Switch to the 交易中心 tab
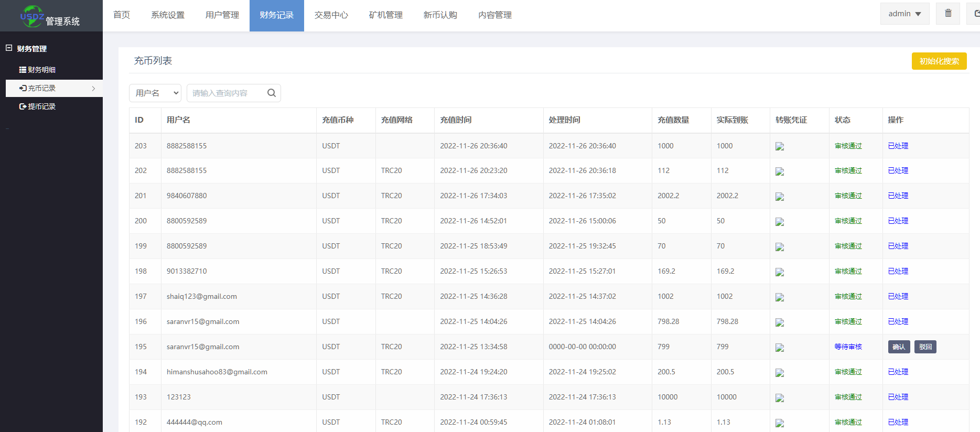 (x=331, y=15)
